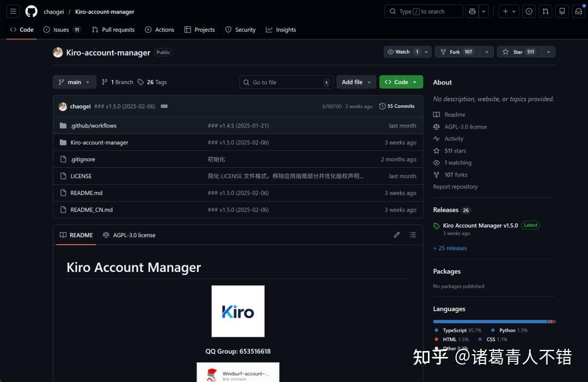Viewport: 588px width, 382px height.
Task: Expand the commit message ellipsis icon
Action: pos(164,106)
